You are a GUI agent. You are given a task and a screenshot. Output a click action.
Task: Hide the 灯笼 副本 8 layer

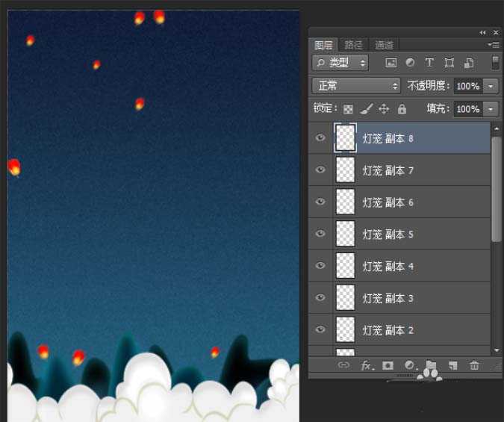pyautogui.click(x=320, y=138)
